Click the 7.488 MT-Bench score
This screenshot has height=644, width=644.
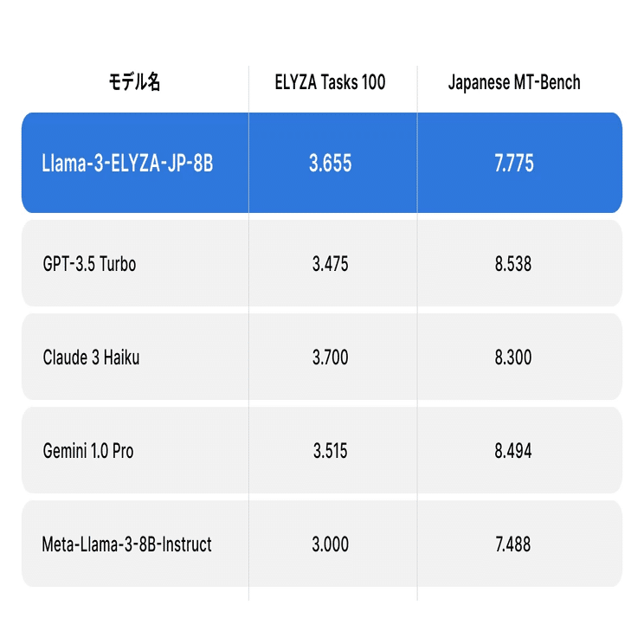(x=513, y=544)
